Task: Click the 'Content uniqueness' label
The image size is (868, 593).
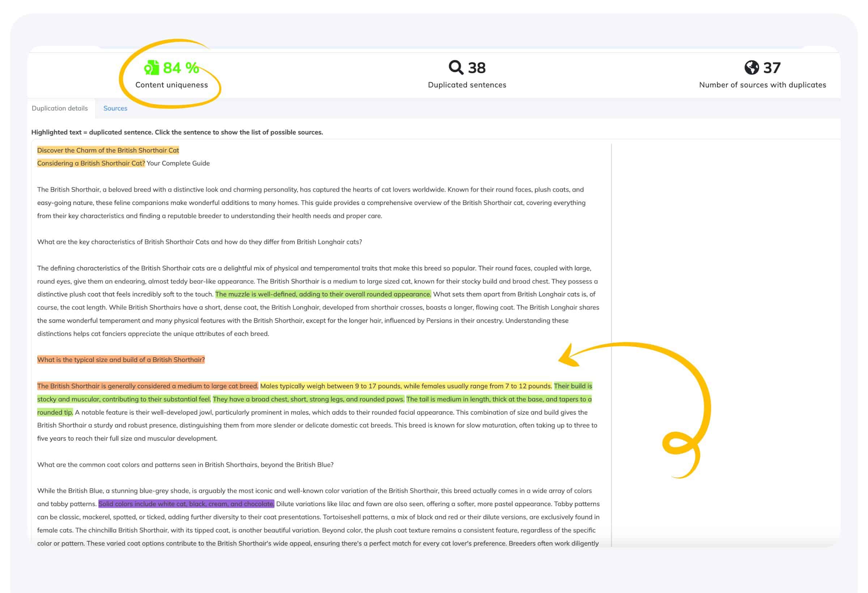Action: (x=171, y=85)
